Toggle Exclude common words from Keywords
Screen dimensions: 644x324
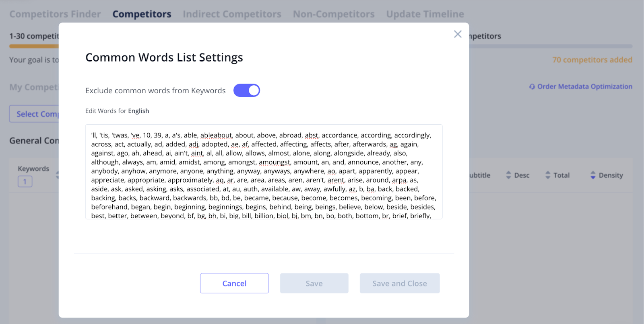(247, 90)
